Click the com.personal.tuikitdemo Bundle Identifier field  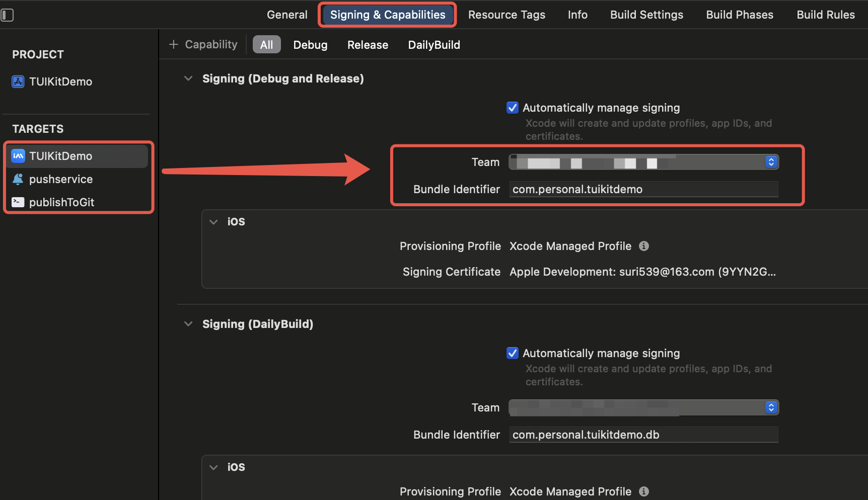pos(643,189)
